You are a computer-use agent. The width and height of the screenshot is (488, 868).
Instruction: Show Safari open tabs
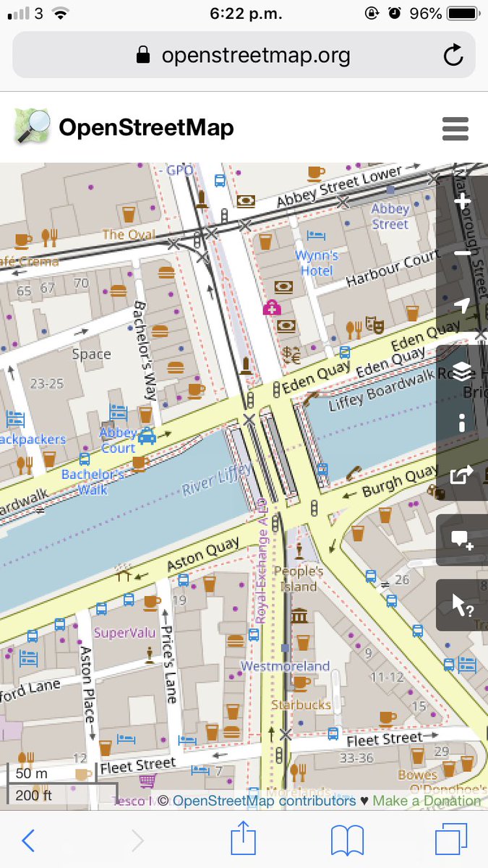451,840
